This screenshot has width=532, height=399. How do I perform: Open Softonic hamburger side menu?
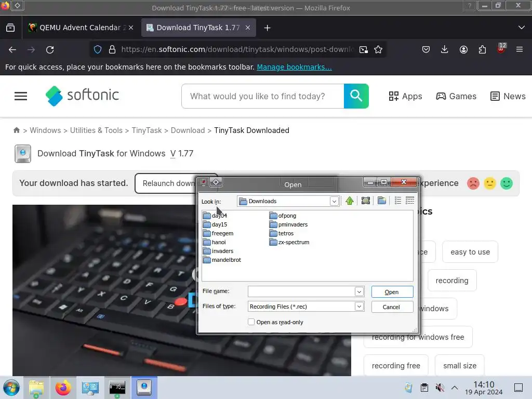[21, 96]
